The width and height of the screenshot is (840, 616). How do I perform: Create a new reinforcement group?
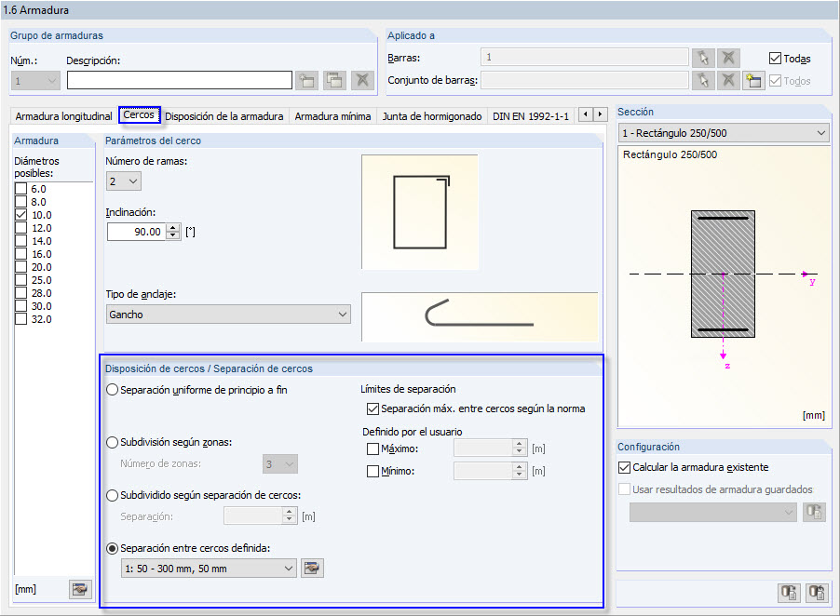pos(307,81)
